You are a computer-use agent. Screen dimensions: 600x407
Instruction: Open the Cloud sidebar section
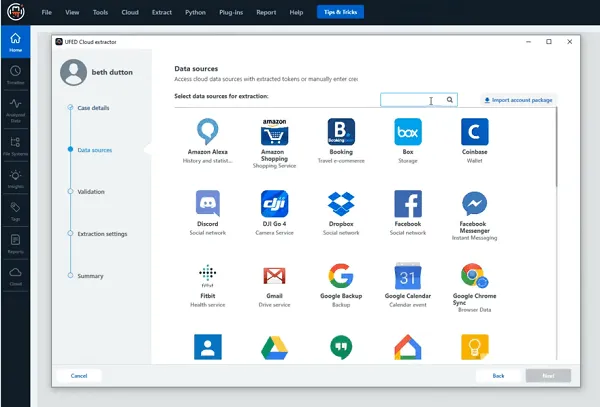click(x=15, y=277)
